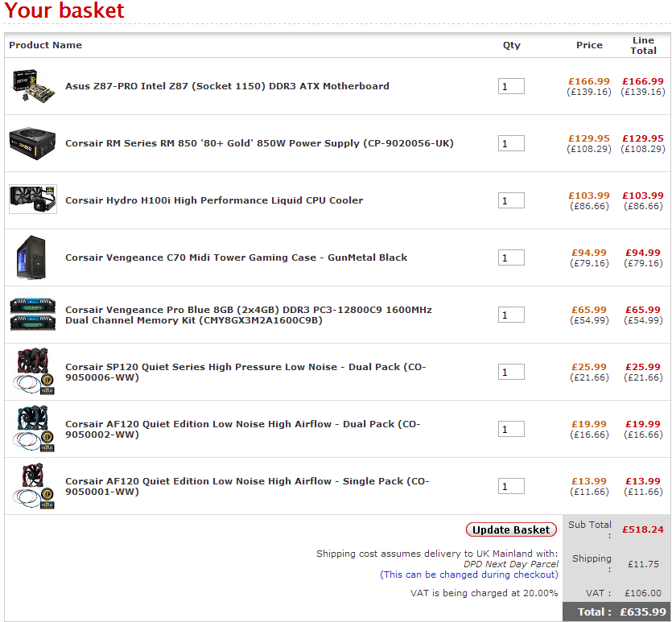Open Corsair AF120 Quiet Edition Single Pack link
This screenshot has height=622, width=672.
(x=247, y=486)
